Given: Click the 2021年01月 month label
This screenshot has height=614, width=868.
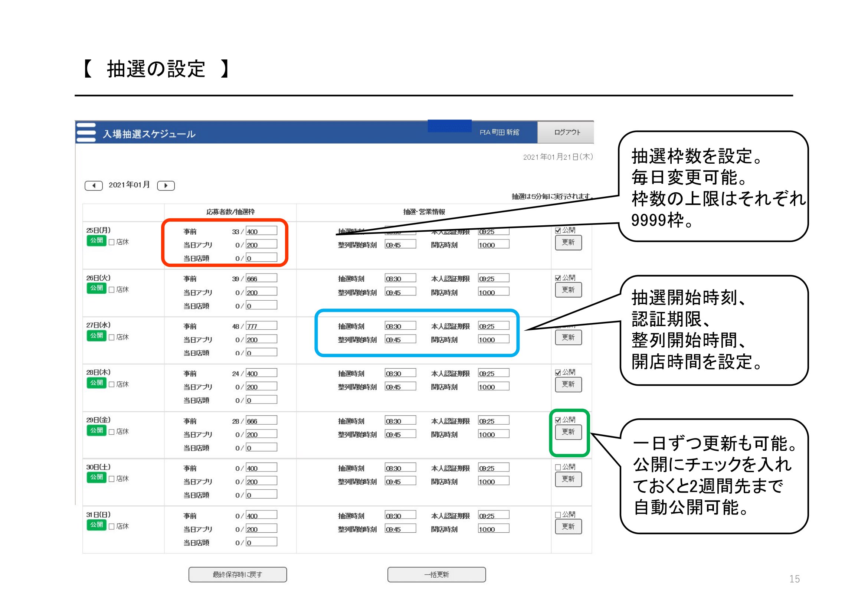Looking at the screenshot, I should click(x=129, y=185).
